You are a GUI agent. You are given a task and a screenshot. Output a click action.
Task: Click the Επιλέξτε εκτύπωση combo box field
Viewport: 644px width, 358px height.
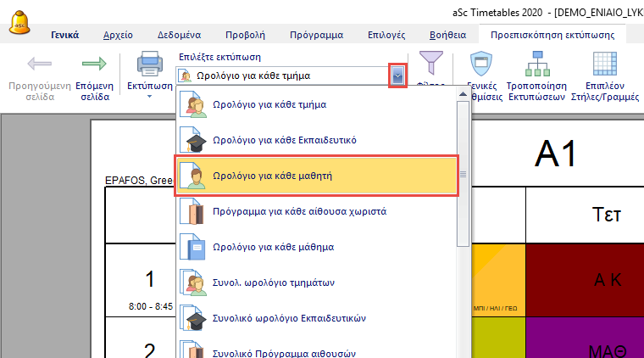click(x=283, y=76)
